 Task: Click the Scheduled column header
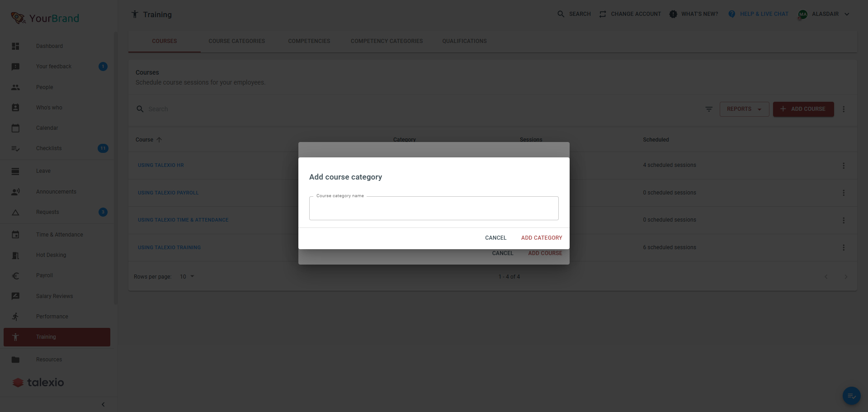(656, 140)
